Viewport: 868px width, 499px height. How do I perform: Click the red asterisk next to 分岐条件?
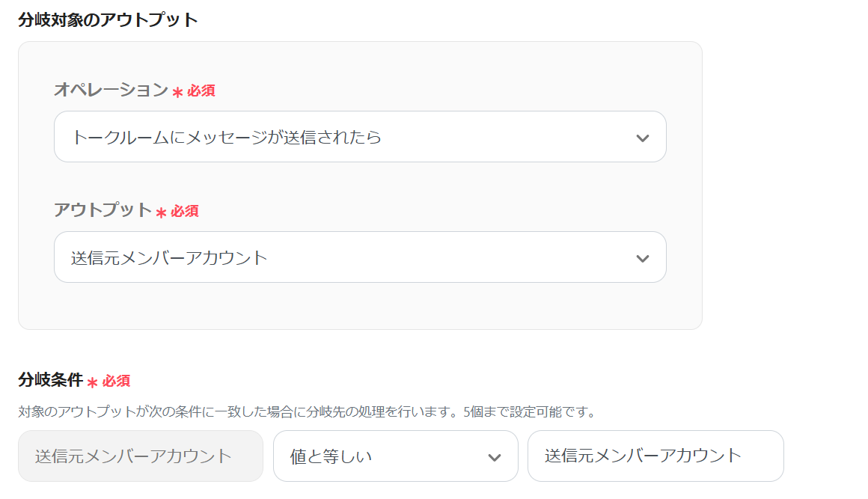click(x=92, y=382)
